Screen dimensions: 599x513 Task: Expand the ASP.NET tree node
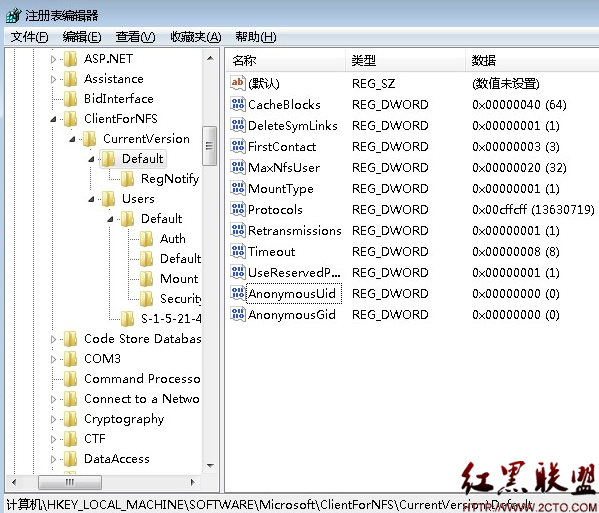click(x=53, y=59)
